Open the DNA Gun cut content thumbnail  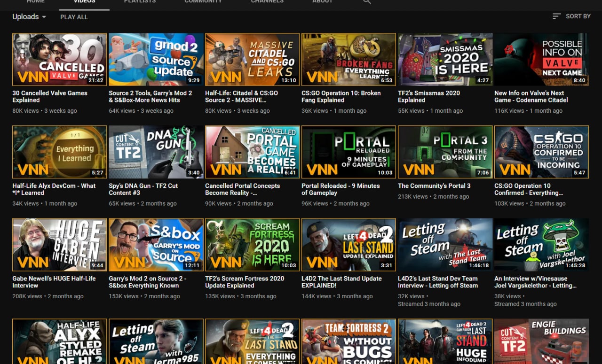point(156,152)
